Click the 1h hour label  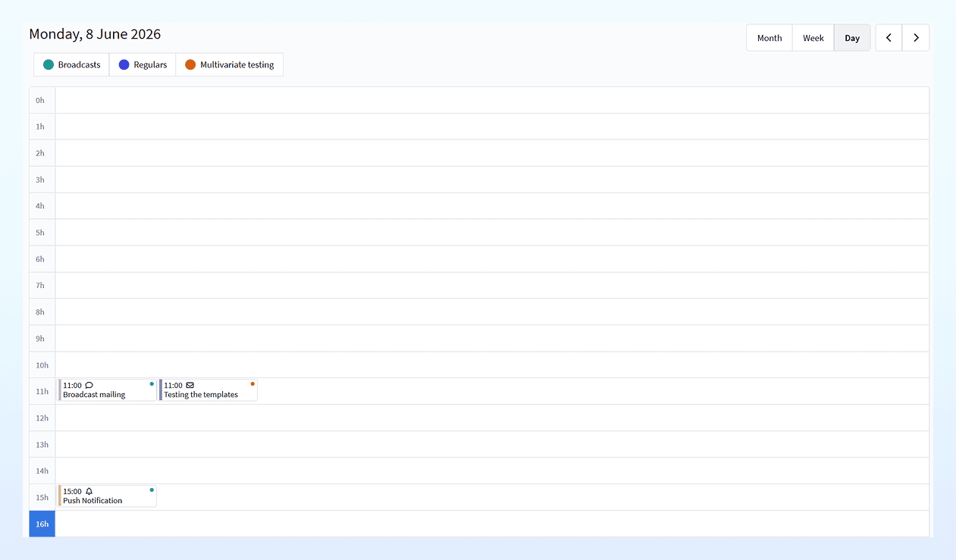(41, 127)
